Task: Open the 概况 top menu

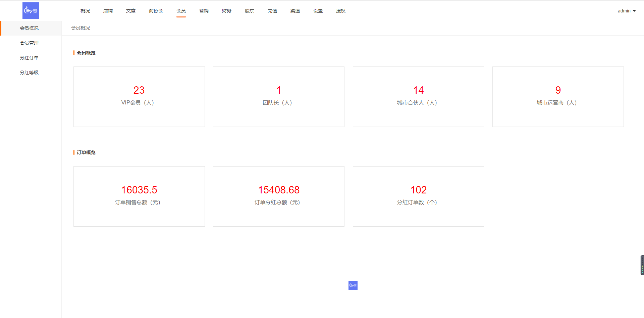Action: [x=85, y=11]
